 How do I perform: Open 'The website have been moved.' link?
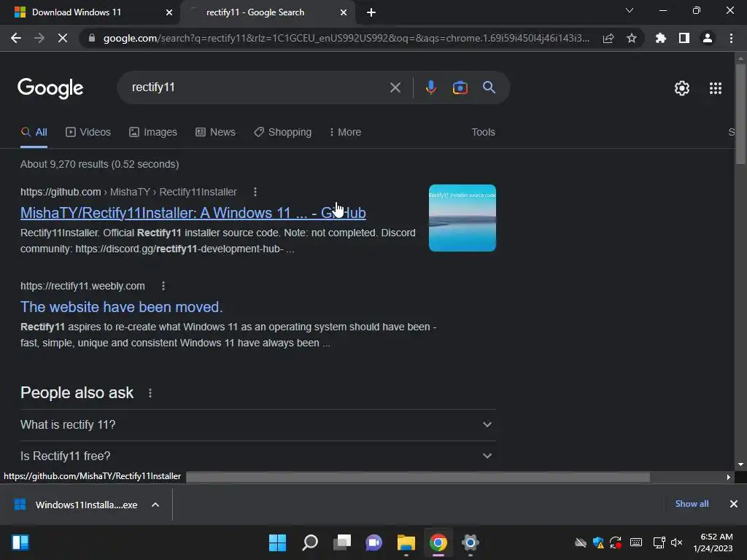tap(122, 307)
